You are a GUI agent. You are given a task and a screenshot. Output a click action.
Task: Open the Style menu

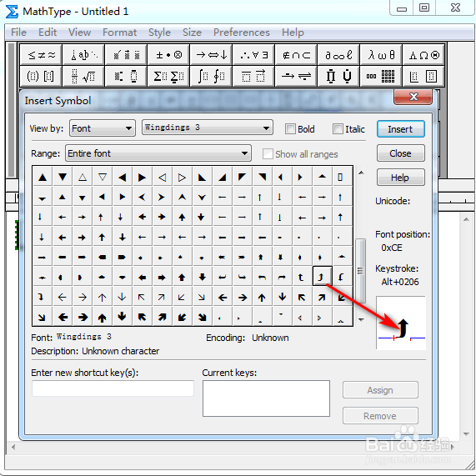[x=159, y=33]
